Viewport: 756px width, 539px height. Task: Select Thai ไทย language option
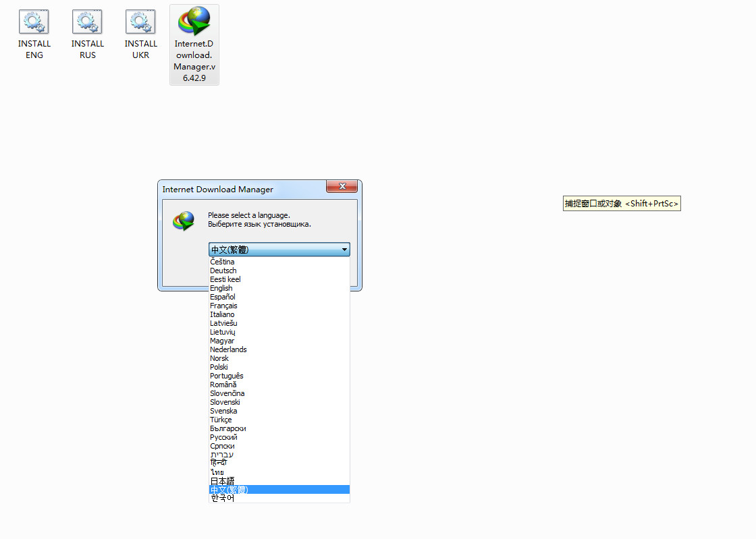click(x=279, y=472)
